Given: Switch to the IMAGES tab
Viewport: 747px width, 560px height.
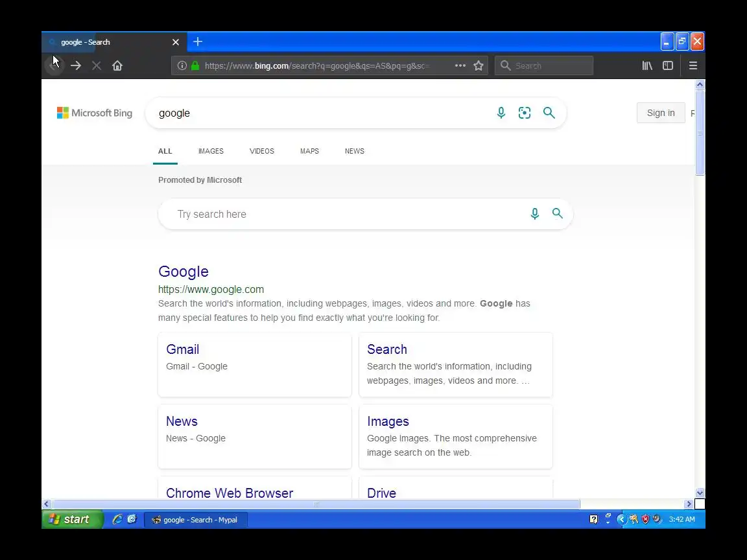Looking at the screenshot, I should pos(211,151).
